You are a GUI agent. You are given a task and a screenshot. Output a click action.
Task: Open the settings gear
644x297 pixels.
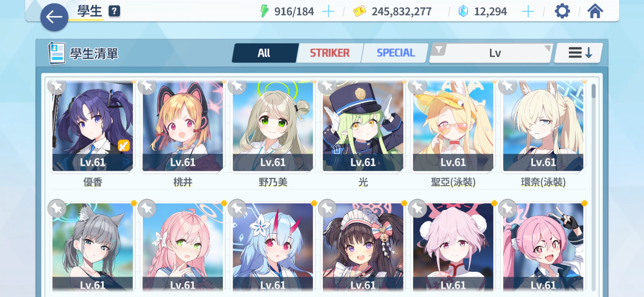(562, 11)
